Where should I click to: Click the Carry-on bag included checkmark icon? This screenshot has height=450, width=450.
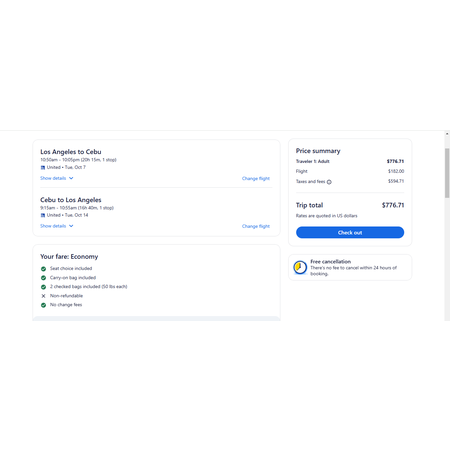tap(43, 278)
